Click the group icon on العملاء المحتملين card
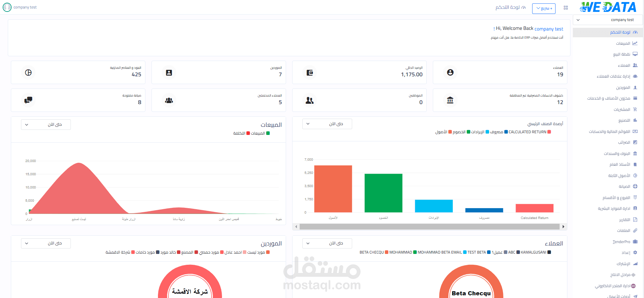 169,100
